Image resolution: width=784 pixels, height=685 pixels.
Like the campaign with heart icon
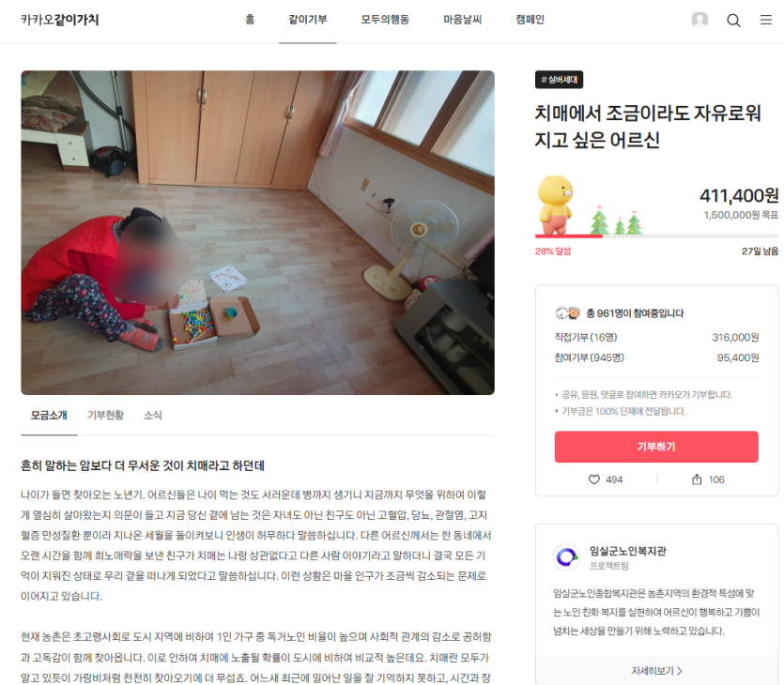594,479
